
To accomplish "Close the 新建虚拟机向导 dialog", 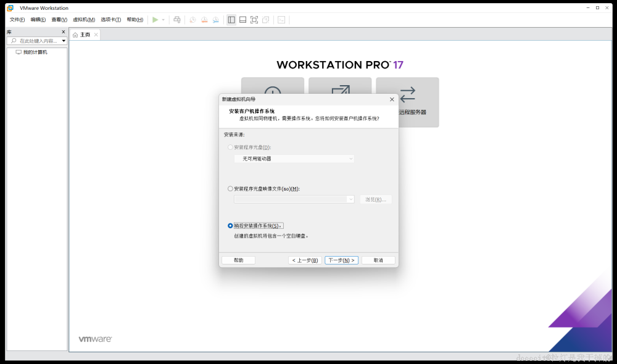I will pos(392,99).
